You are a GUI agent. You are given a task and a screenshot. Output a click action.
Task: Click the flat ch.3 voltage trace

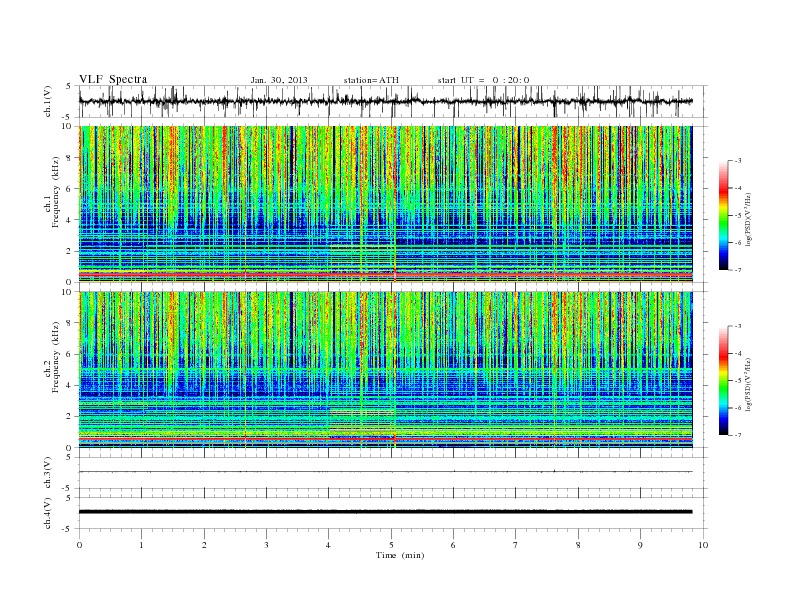(x=385, y=472)
